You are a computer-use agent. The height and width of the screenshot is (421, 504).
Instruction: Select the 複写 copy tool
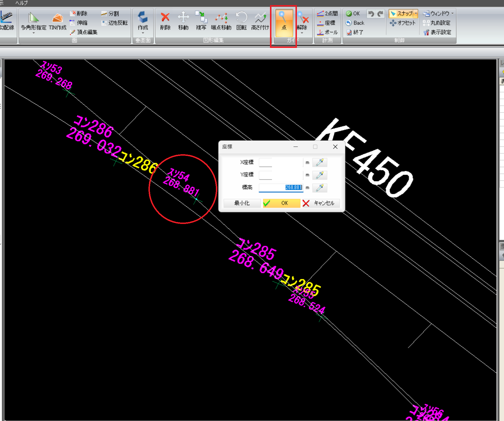click(x=201, y=21)
